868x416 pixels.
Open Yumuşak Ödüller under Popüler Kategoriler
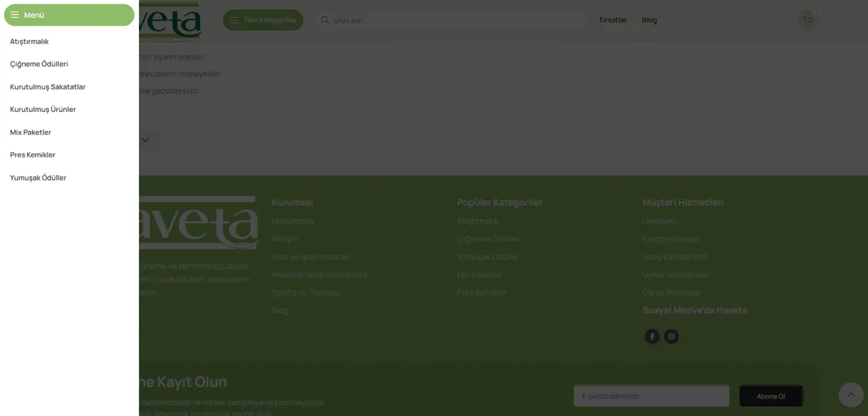pyautogui.click(x=488, y=257)
